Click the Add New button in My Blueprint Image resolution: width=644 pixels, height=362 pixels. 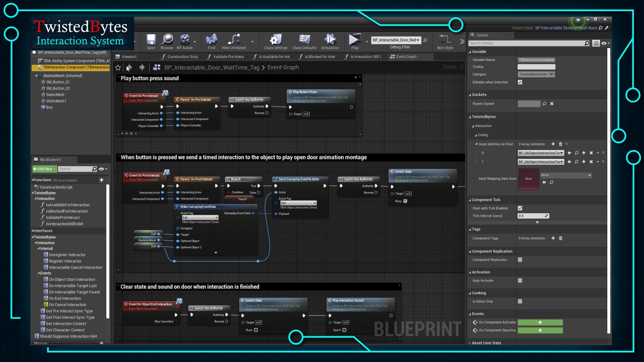tap(44, 169)
